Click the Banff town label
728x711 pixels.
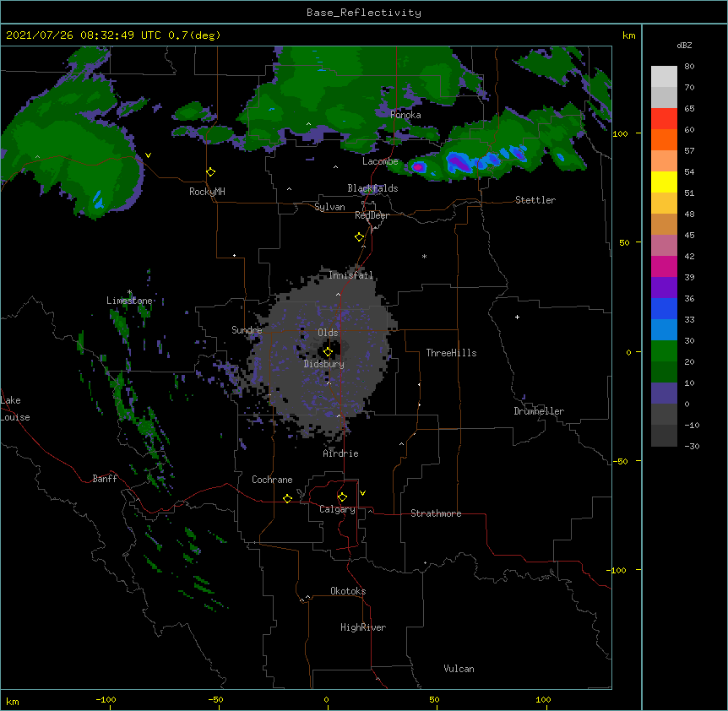click(x=105, y=479)
